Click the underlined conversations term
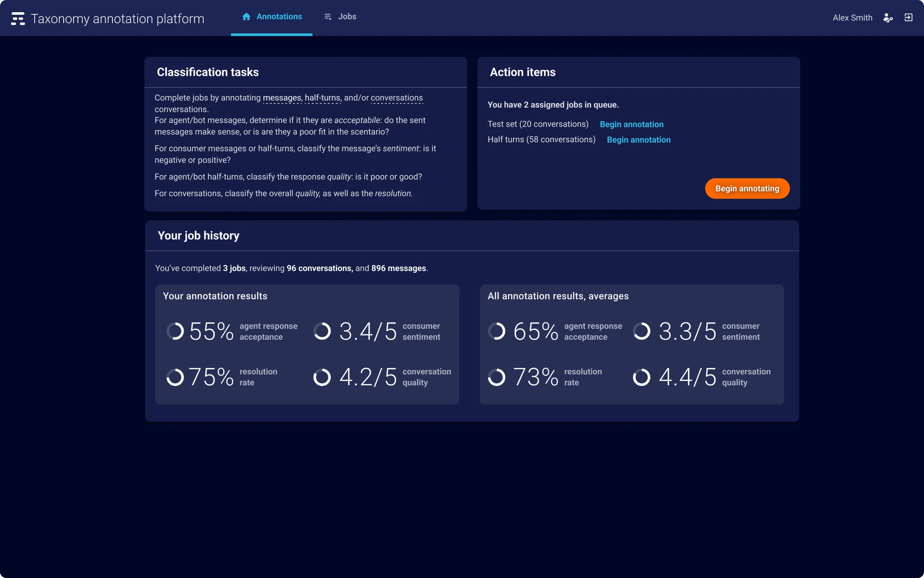Image resolution: width=924 pixels, height=578 pixels. coord(397,98)
